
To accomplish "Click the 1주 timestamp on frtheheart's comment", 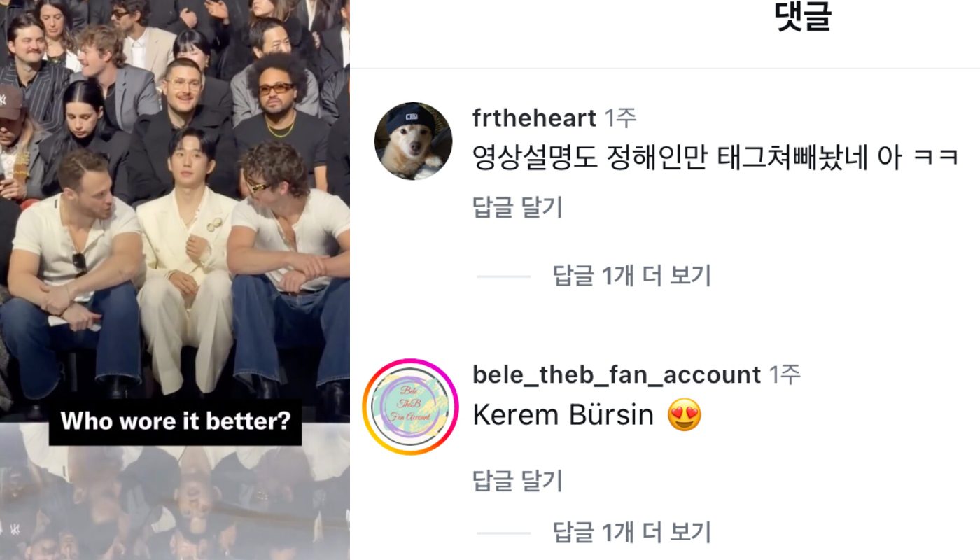I will pyautogui.click(x=621, y=118).
